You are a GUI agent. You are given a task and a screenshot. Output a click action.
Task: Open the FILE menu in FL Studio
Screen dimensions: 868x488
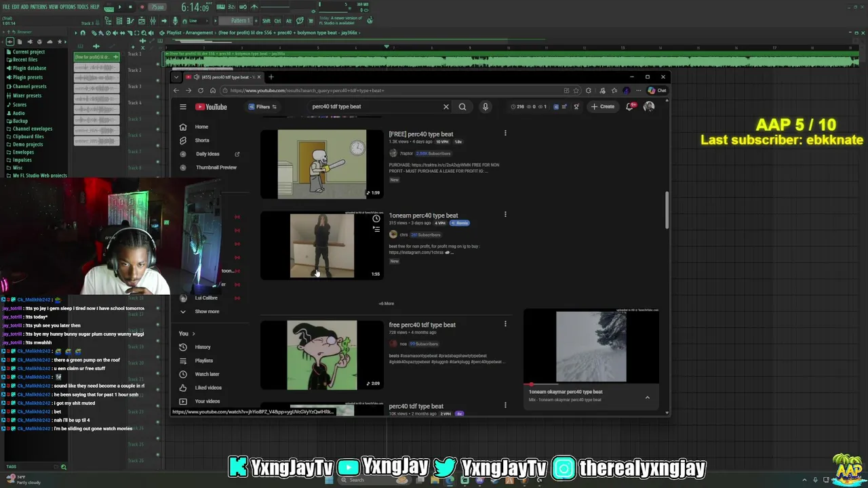tap(6, 7)
